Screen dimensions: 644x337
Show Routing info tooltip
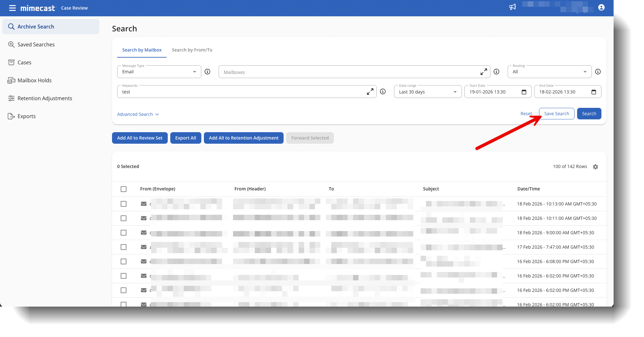[598, 72]
